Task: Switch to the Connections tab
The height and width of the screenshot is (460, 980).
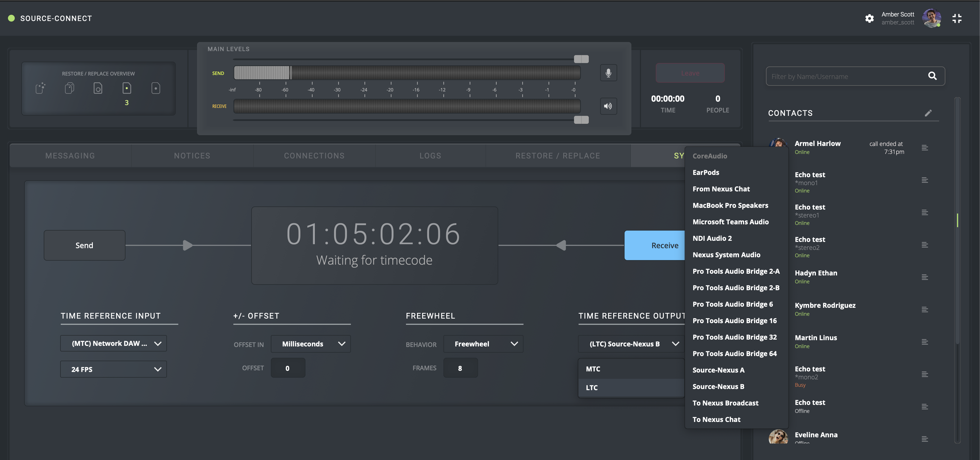Action: (x=314, y=156)
